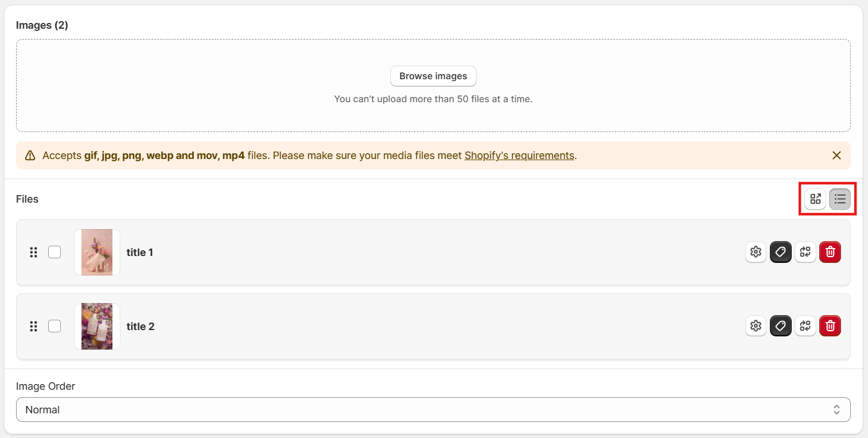The width and height of the screenshot is (868, 438).
Task: Click drag handle of title 1 row
Action: click(x=33, y=252)
